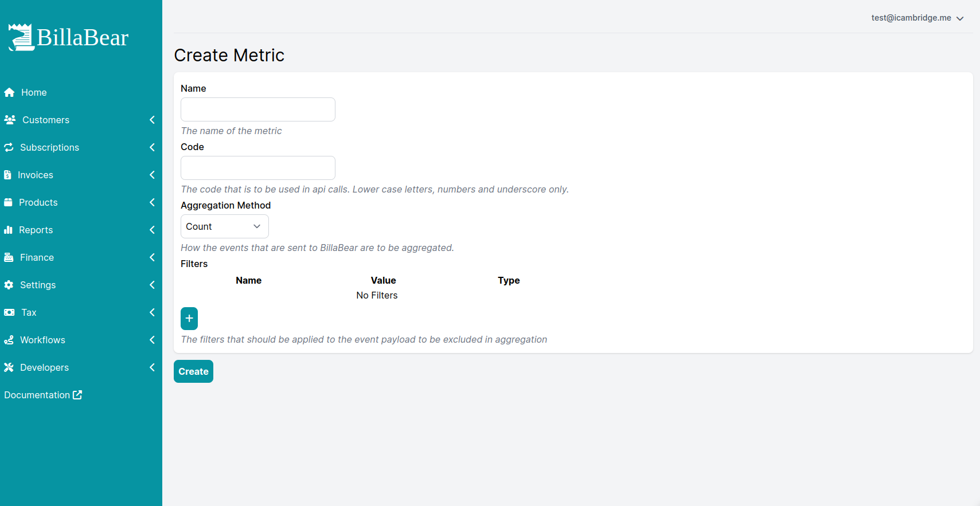Expand the Customers menu chevron
This screenshot has height=506, width=980.
pos(152,120)
